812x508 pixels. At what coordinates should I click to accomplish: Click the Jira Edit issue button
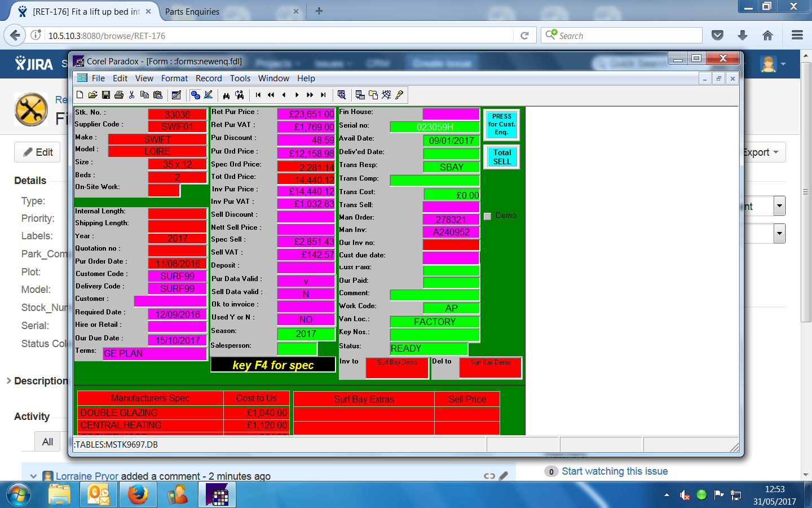point(38,152)
